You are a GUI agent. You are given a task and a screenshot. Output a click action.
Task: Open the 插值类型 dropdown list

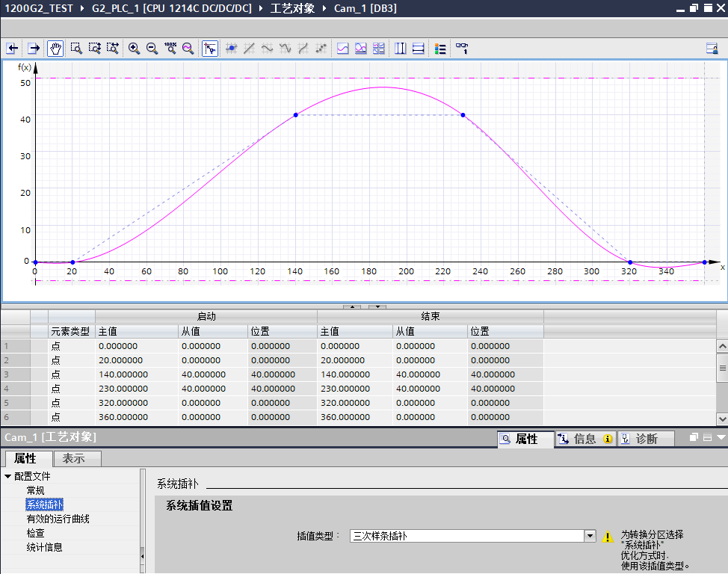click(x=590, y=536)
